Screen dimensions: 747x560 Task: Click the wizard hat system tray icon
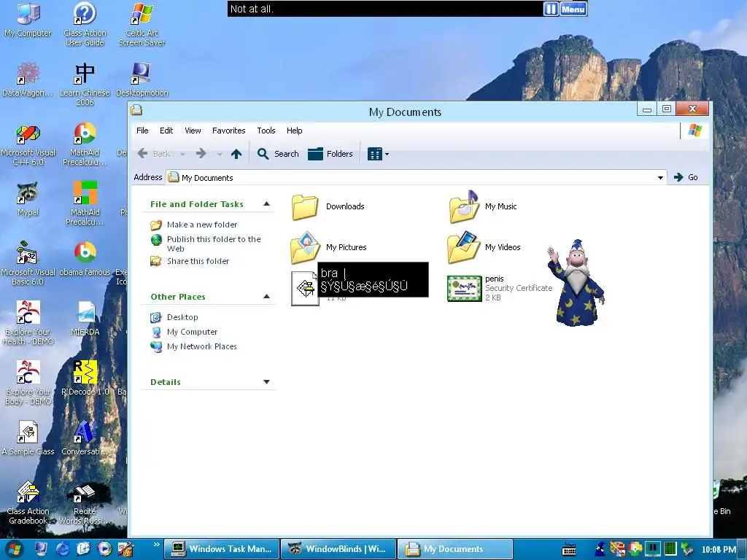click(x=601, y=549)
